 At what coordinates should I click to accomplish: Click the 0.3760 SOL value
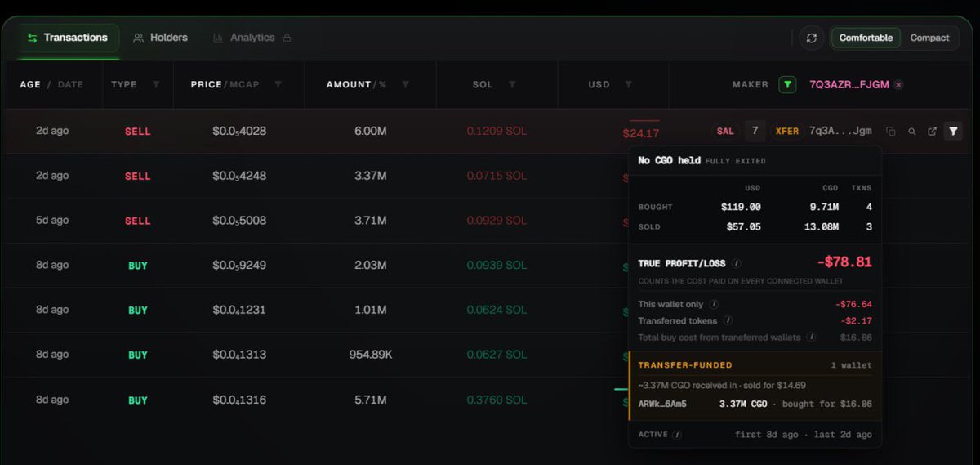point(497,400)
